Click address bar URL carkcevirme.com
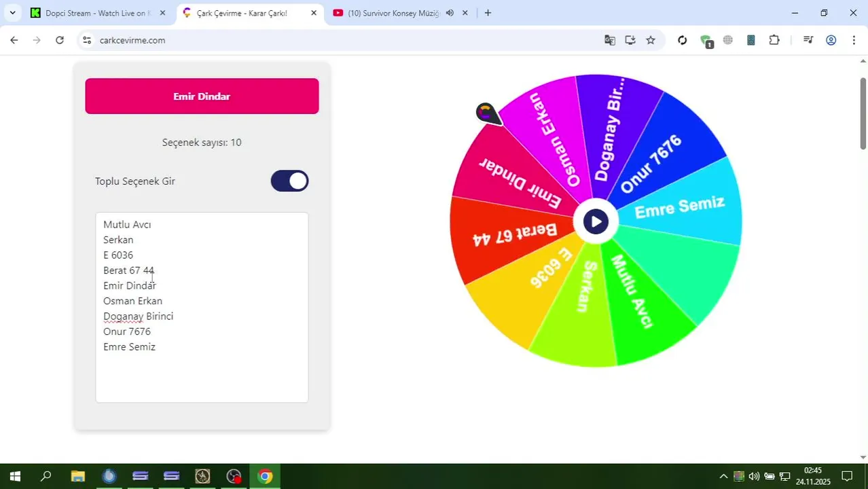Image resolution: width=868 pixels, height=489 pixels. [x=132, y=40]
